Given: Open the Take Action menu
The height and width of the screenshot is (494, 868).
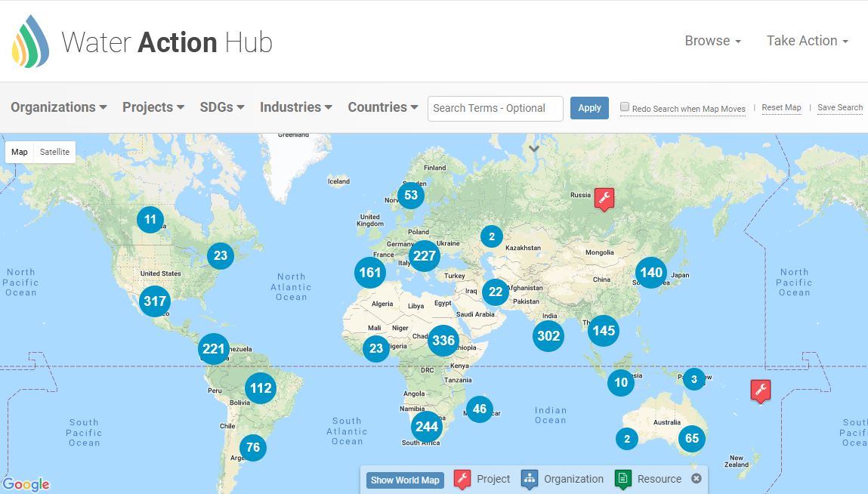Looking at the screenshot, I should coord(807,41).
